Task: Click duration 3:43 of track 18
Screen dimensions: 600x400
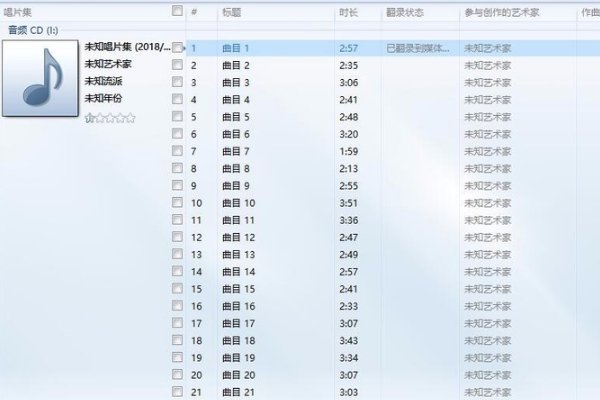Action: pyautogui.click(x=349, y=341)
